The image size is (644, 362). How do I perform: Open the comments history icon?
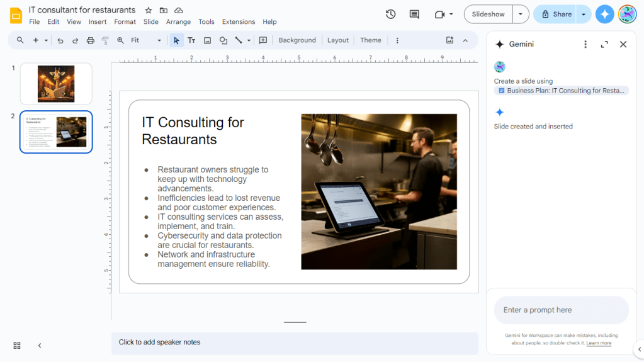pyautogui.click(x=414, y=14)
